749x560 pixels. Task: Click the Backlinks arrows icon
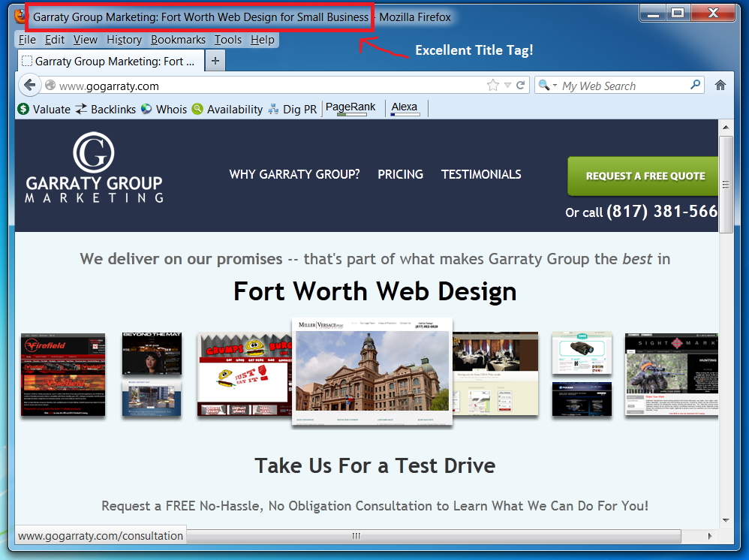tap(81, 109)
